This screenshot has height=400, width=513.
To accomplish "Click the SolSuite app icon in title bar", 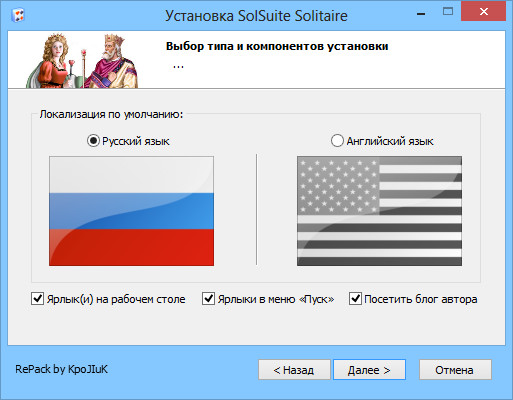I will click(x=18, y=15).
